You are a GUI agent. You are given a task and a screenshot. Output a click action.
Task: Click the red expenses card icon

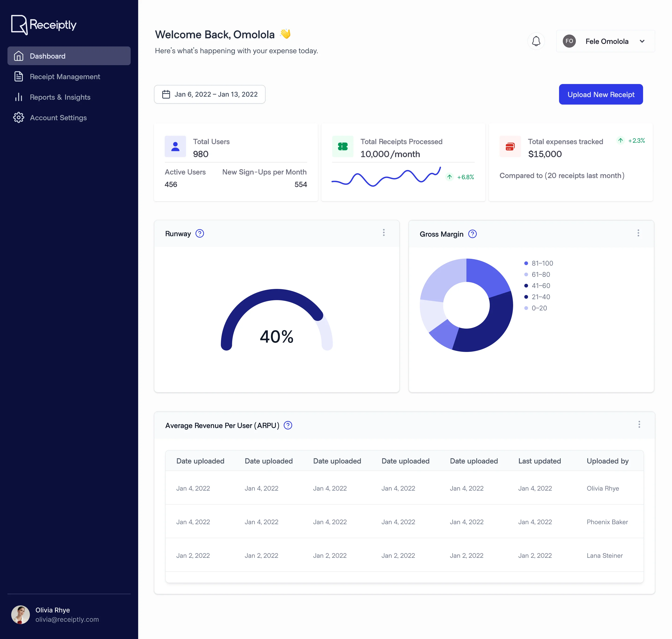click(x=510, y=147)
